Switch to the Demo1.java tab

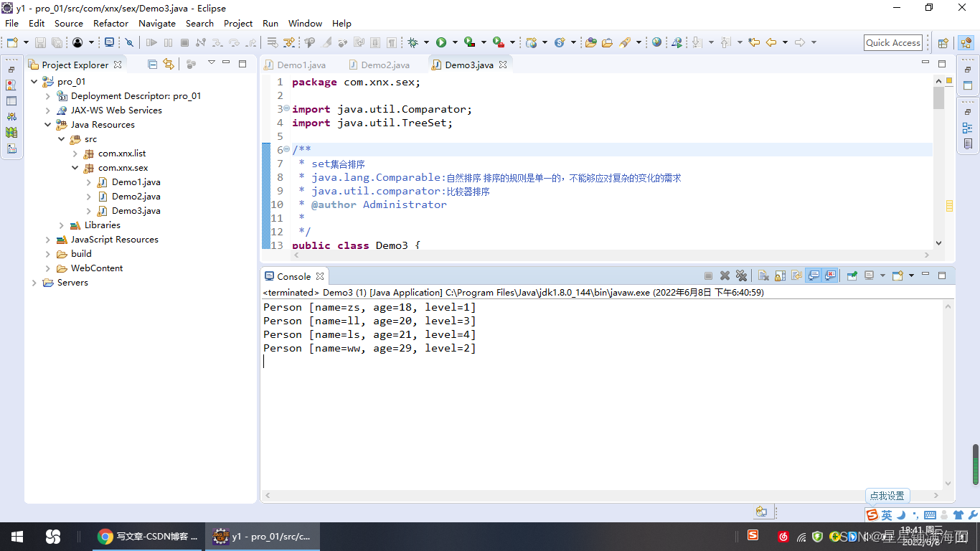tap(294, 65)
